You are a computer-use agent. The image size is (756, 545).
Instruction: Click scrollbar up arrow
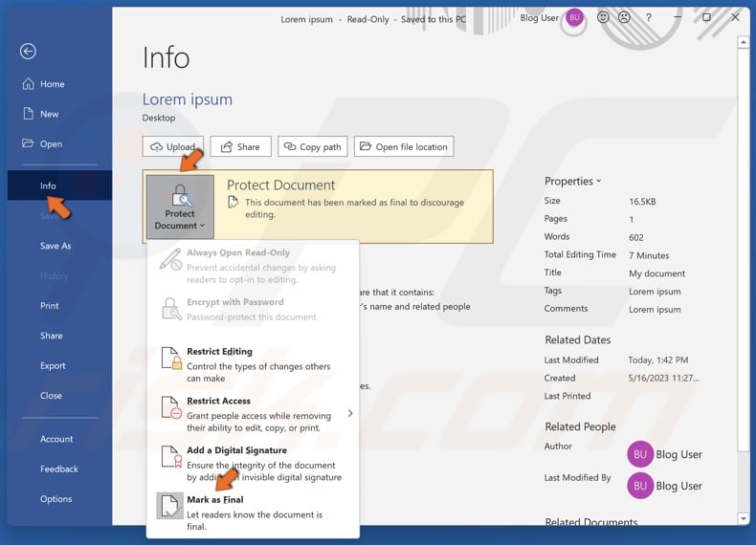(743, 43)
